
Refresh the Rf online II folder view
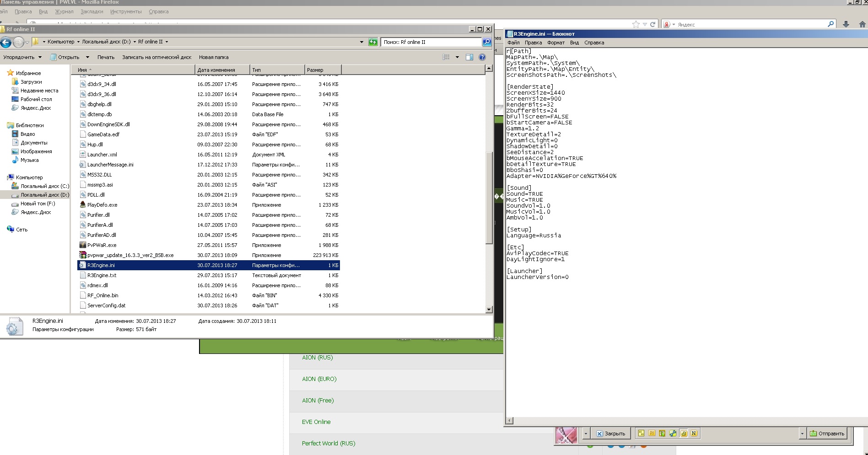[x=373, y=42]
